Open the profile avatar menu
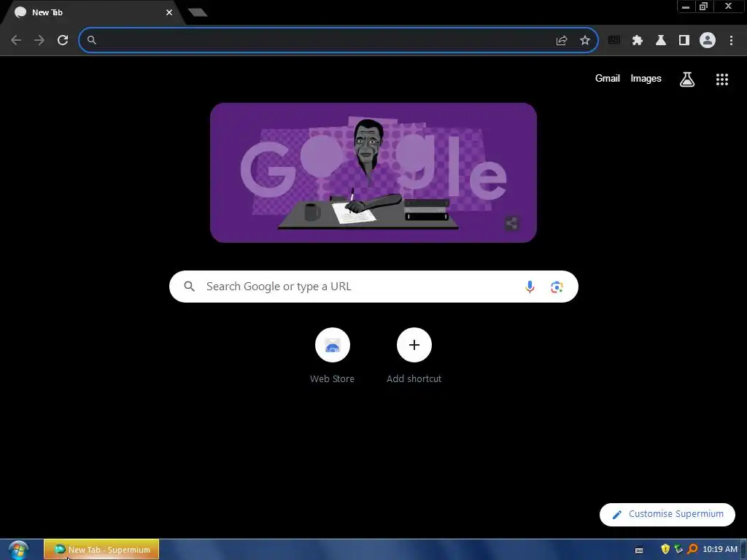 [708, 40]
